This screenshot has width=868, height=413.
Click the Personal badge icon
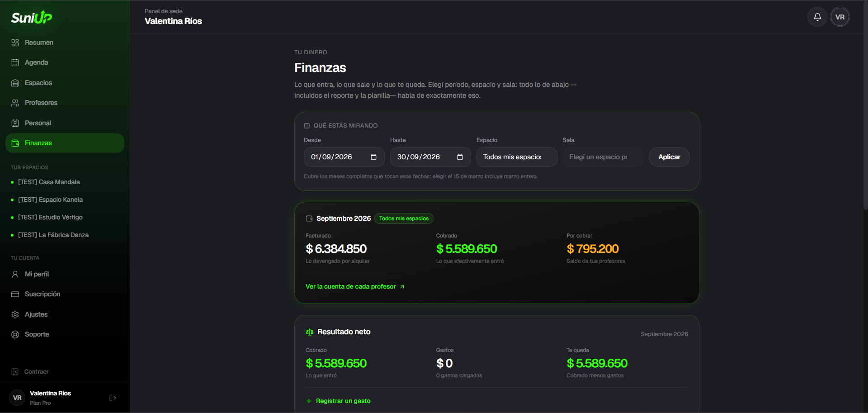(15, 123)
